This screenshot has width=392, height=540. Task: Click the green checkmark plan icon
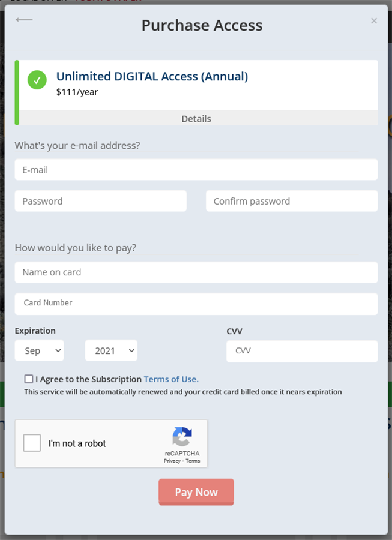click(37, 80)
